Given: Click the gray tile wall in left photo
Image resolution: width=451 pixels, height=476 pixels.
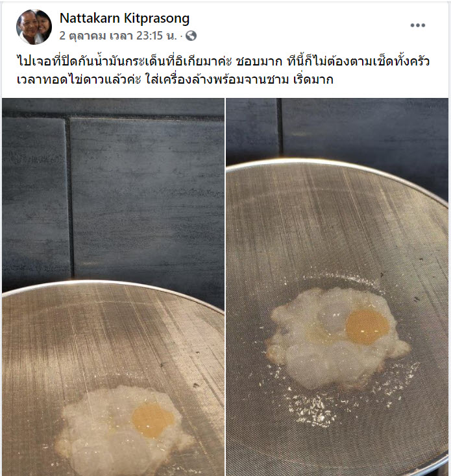Looking at the screenshot, I should pyautogui.click(x=146, y=195).
